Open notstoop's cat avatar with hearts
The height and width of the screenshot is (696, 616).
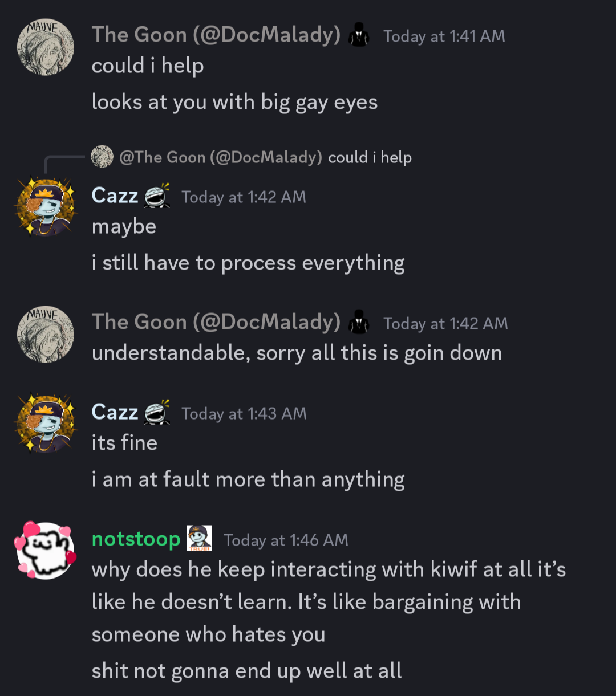(46, 550)
